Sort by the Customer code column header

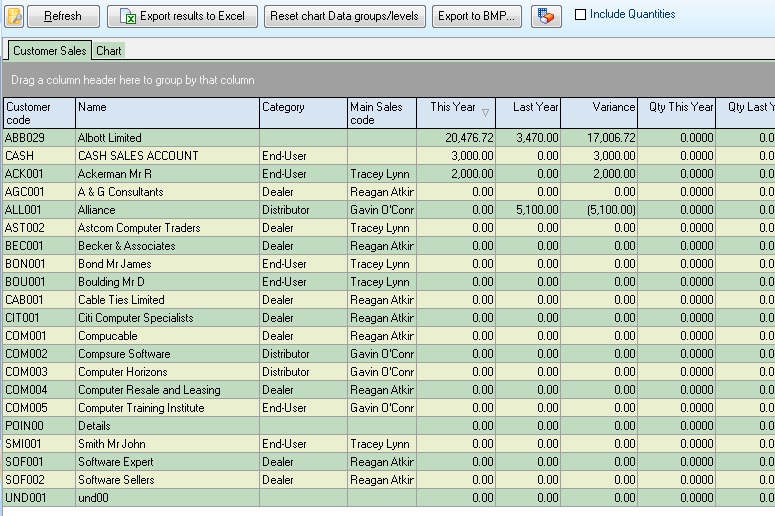click(x=39, y=113)
